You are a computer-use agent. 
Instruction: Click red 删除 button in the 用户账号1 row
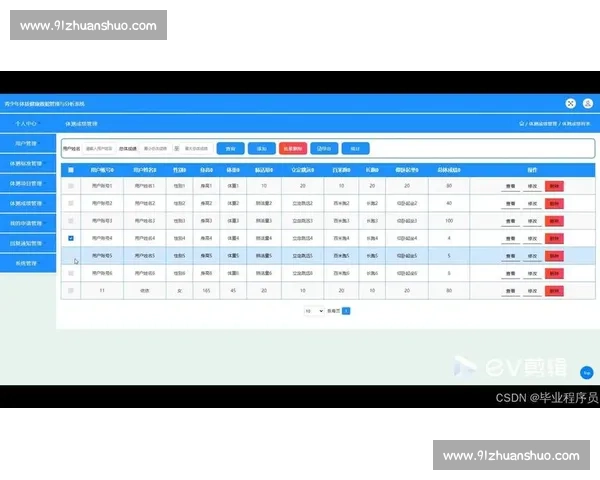click(x=554, y=186)
